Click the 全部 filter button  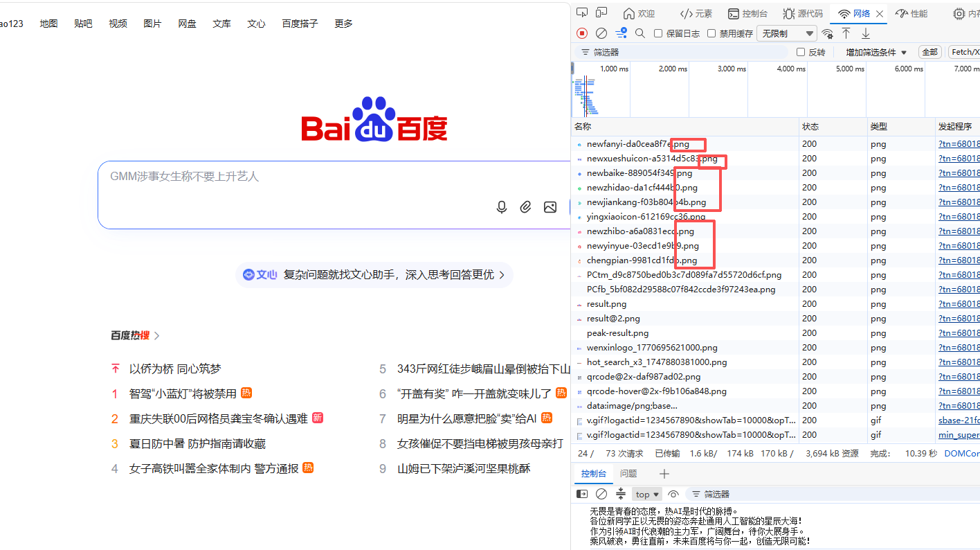tap(929, 52)
